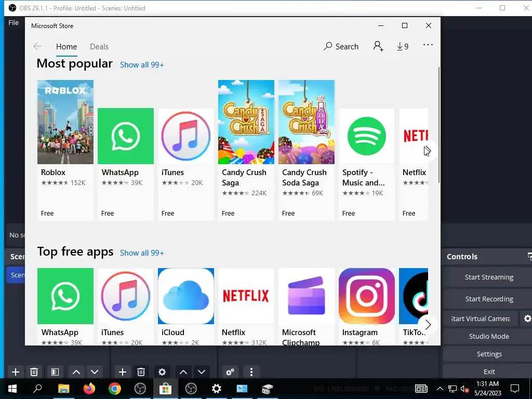Click the Microsoft Store vertical scrollbar

(439, 126)
